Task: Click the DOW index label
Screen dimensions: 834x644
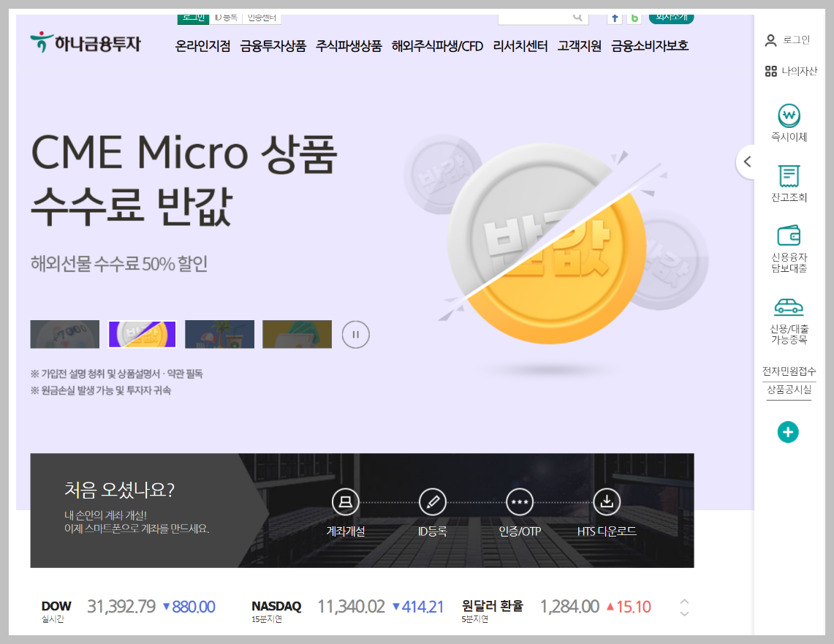Action: (56, 606)
